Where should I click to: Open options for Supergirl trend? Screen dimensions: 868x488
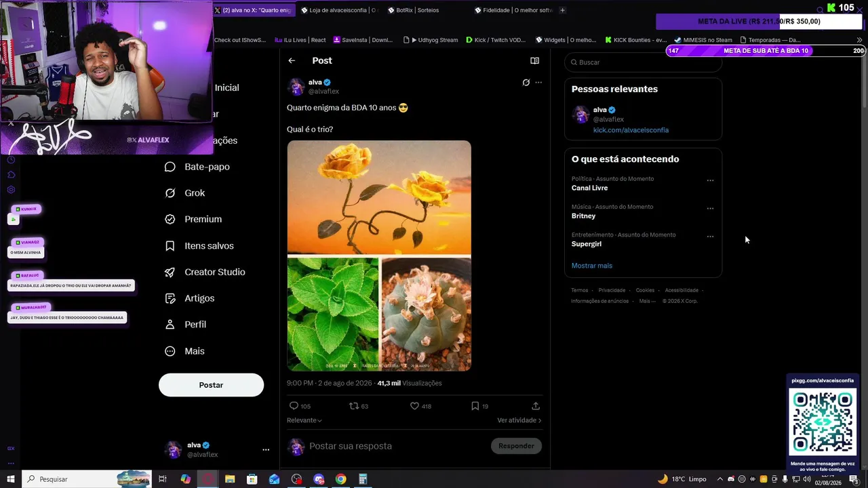[710, 237]
